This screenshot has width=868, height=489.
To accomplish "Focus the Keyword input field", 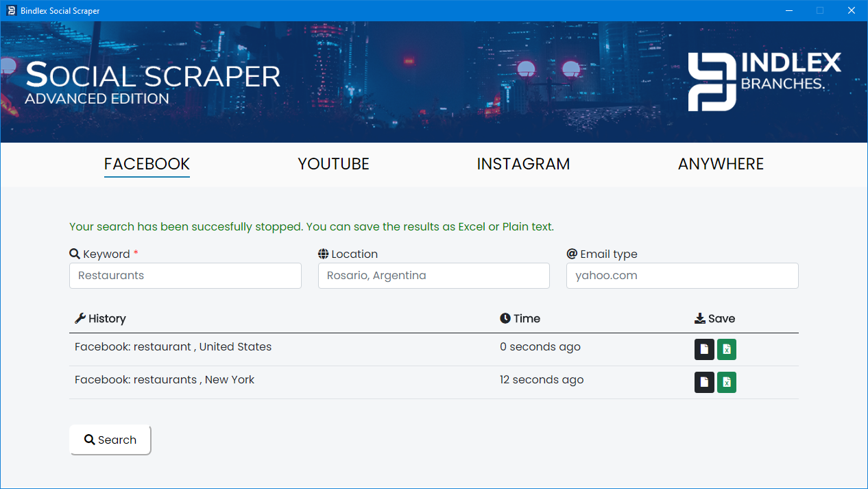I will pyautogui.click(x=185, y=276).
